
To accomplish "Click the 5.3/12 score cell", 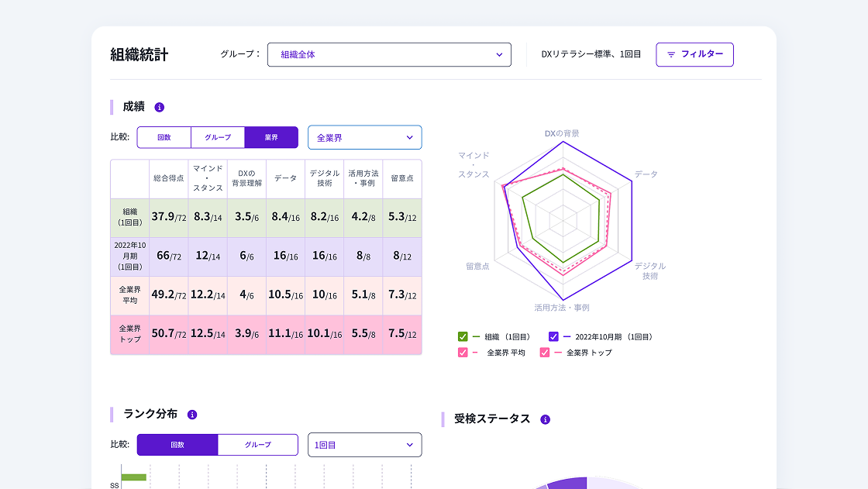I will click(x=402, y=217).
